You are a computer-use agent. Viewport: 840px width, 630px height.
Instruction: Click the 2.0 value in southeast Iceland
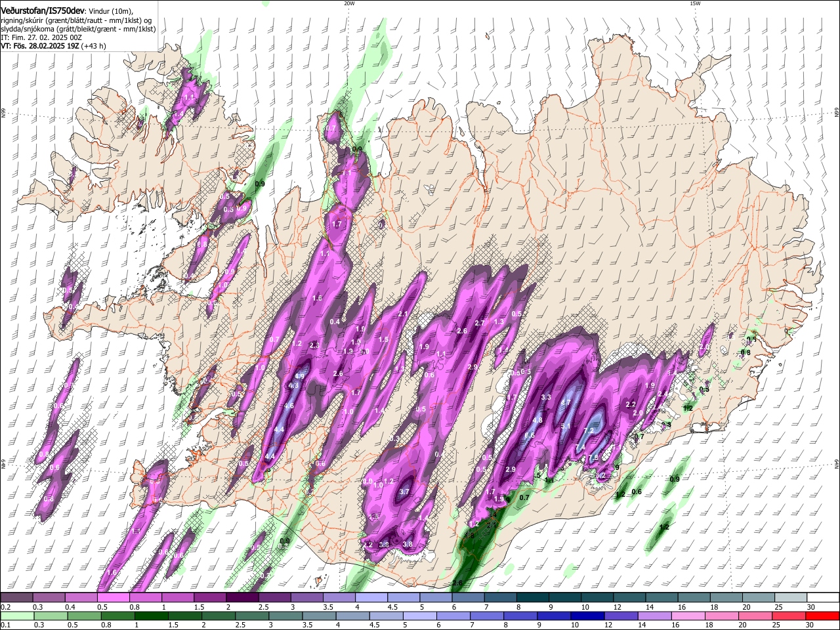638,413
